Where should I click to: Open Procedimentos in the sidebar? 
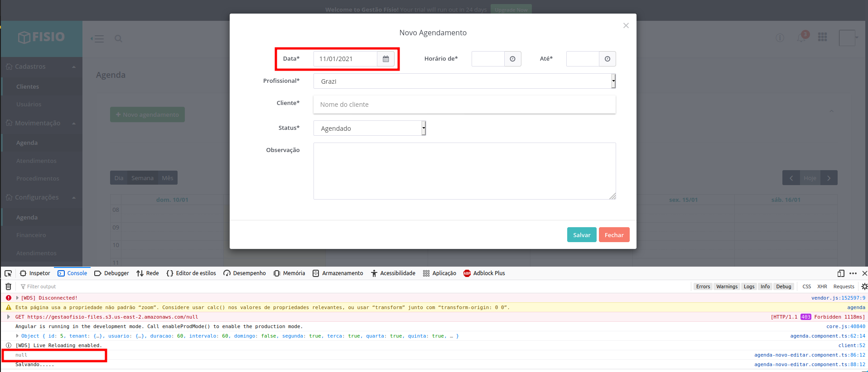(x=38, y=178)
